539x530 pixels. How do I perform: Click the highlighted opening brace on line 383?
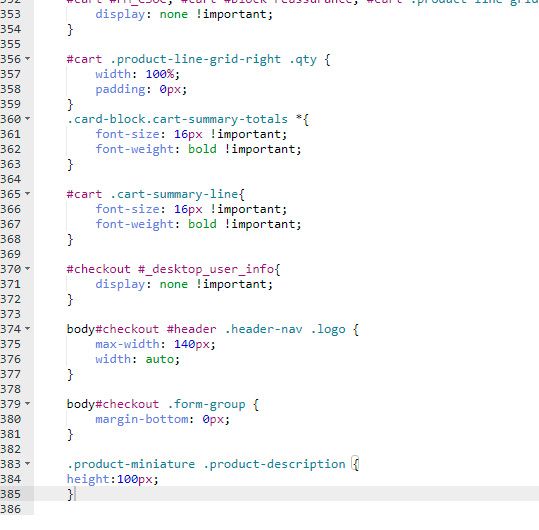356,464
